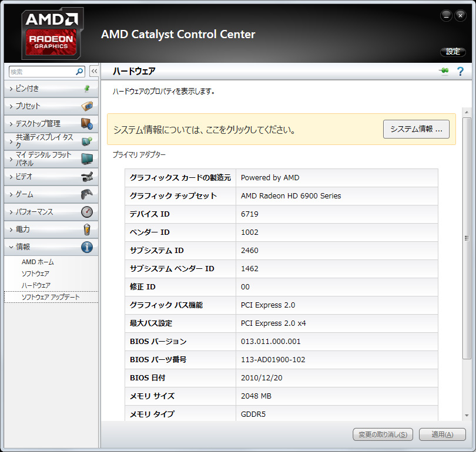This screenshot has height=452, width=476.
Task: Click 変更の取り消し(S) discard button
Action: point(383,434)
